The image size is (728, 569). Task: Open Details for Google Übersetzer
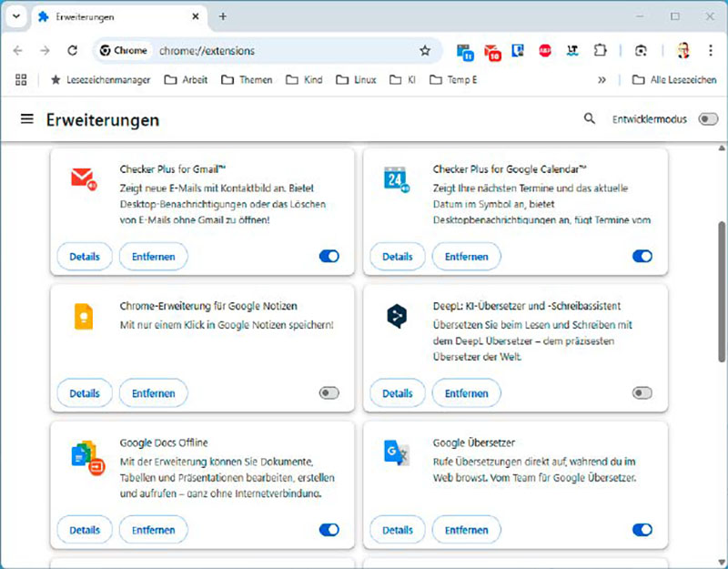[398, 530]
